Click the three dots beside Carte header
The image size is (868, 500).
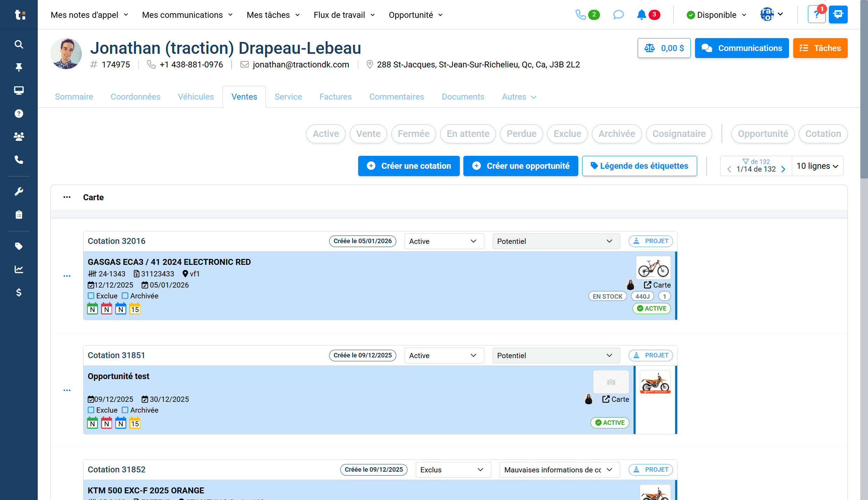[x=67, y=197]
